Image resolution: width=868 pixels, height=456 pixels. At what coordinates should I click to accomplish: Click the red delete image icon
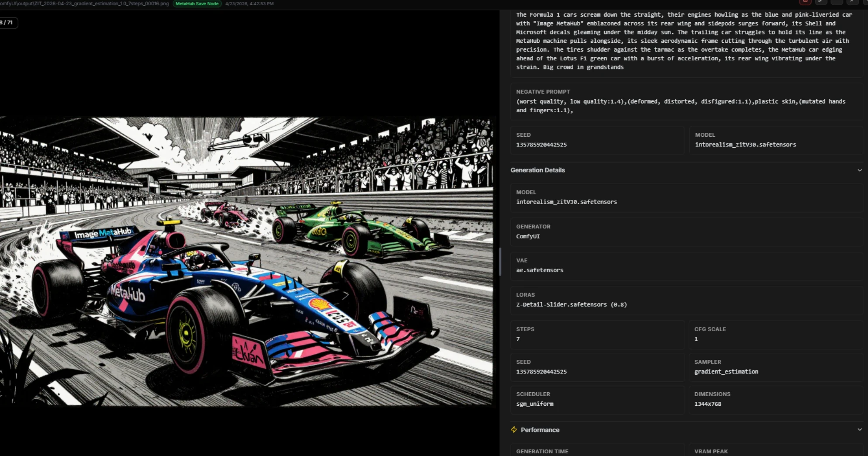pos(805,2)
